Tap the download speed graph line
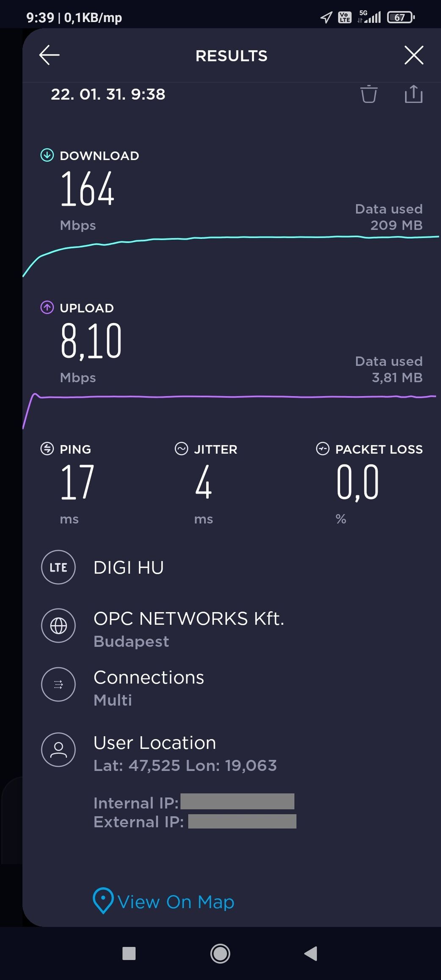The height and width of the screenshot is (980, 441). tap(229, 237)
